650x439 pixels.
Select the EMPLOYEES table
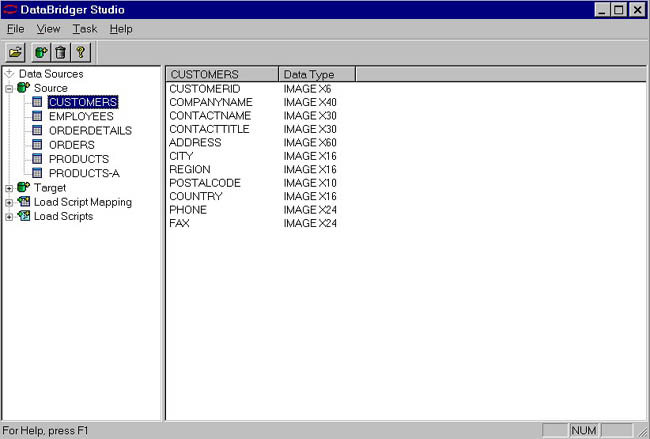click(81, 116)
